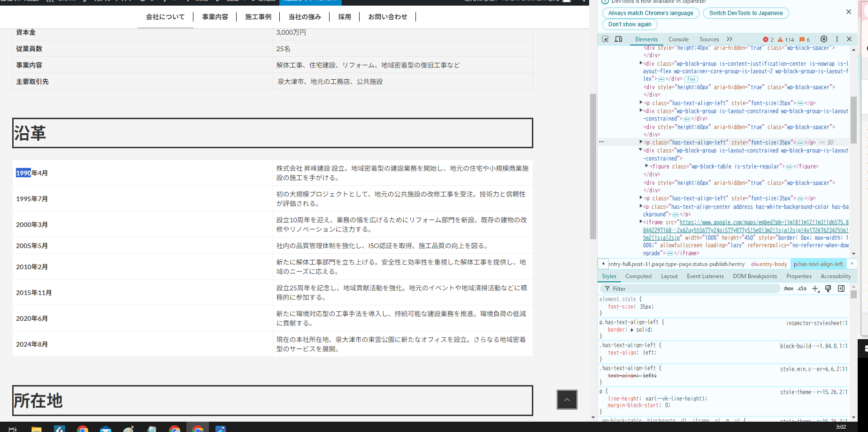Dismiss the DevTools language notification

[x=849, y=12]
